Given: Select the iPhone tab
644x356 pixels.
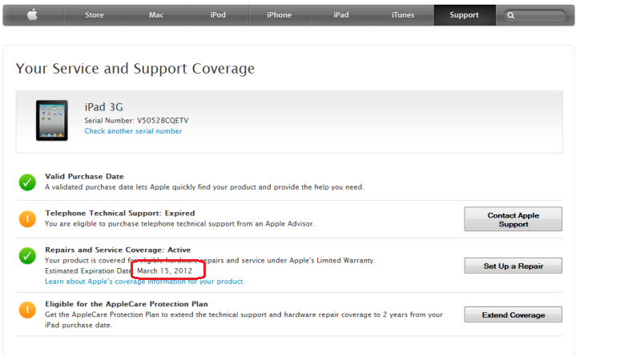Looking at the screenshot, I should (x=280, y=15).
